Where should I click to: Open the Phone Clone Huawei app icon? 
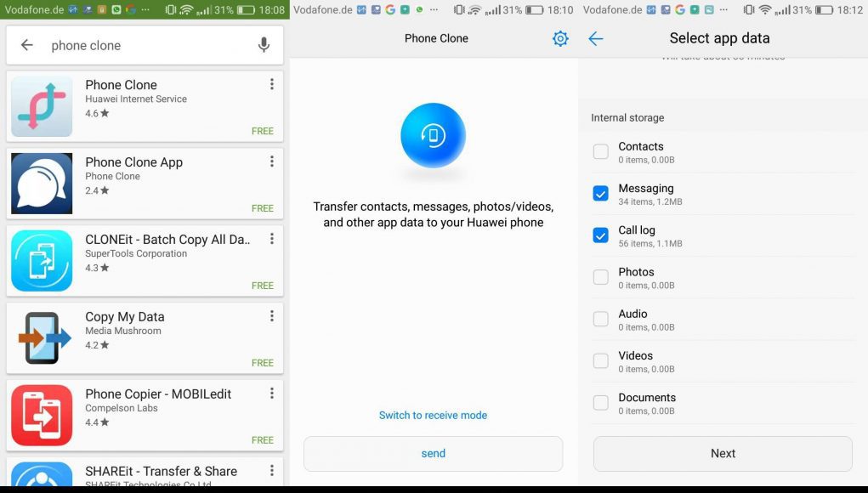42,106
